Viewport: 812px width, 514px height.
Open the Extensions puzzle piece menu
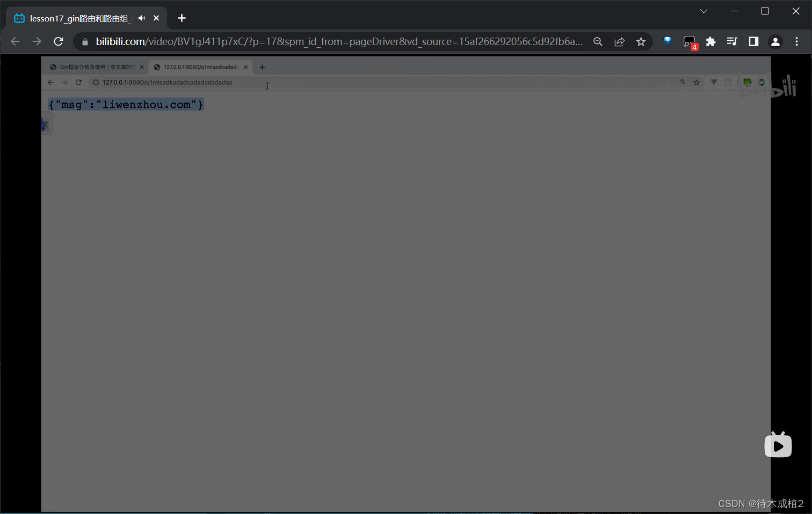coord(711,42)
